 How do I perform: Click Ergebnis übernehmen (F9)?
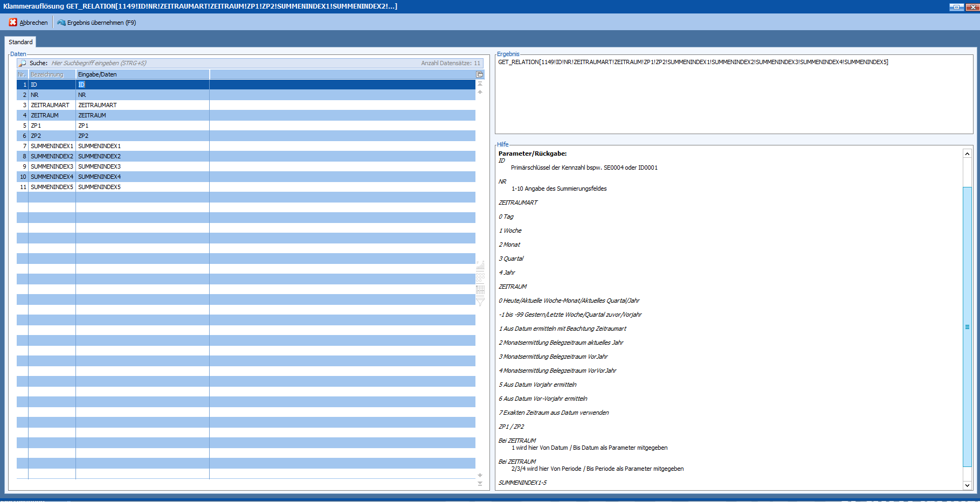pos(97,23)
